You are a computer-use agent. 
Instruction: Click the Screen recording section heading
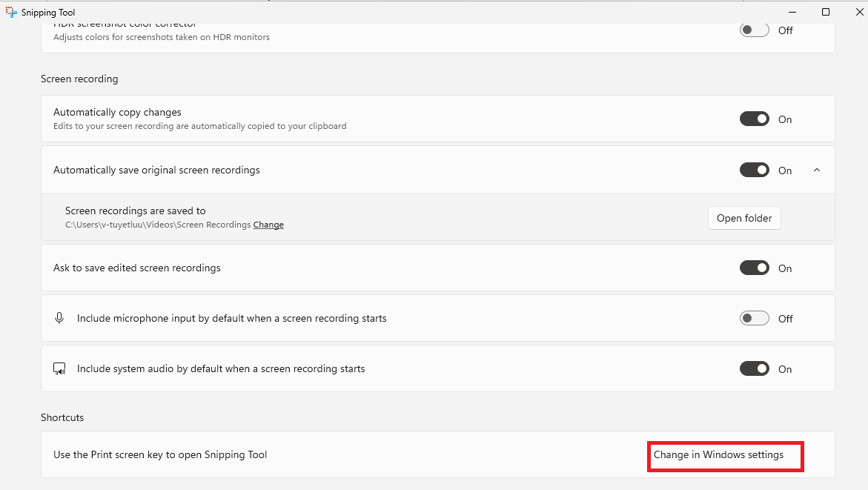click(79, 79)
